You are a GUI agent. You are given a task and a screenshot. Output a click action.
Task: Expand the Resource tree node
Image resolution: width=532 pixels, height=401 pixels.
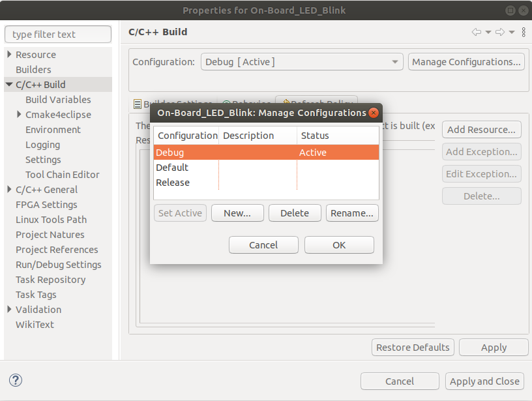coord(9,55)
